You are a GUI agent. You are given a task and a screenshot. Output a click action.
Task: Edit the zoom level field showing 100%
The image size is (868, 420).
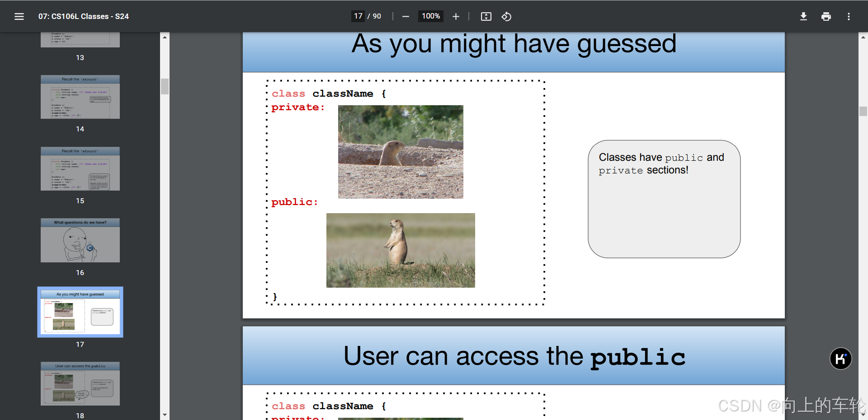(x=431, y=16)
